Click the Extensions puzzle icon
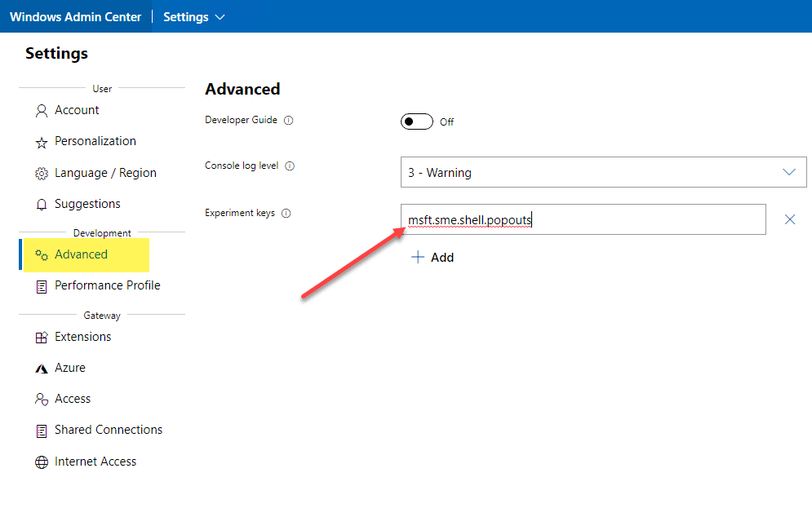The width and height of the screenshot is (812, 508). point(42,338)
